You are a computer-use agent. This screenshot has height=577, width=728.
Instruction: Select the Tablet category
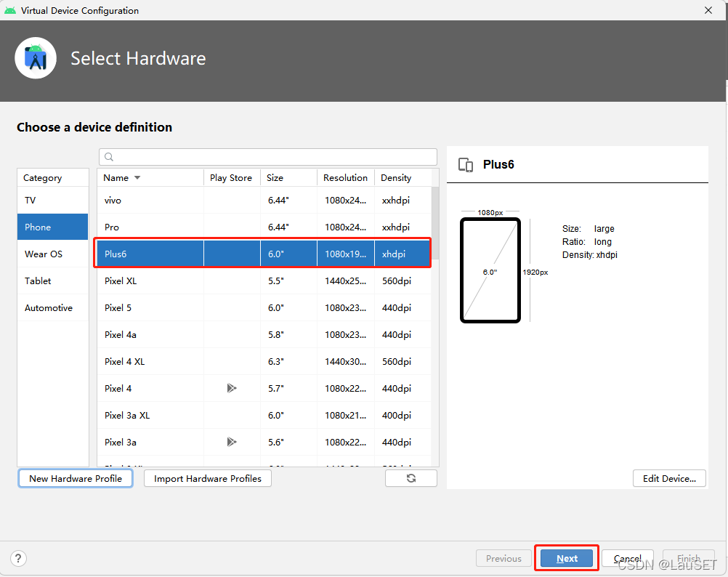pyautogui.click(x=53, y=281)
